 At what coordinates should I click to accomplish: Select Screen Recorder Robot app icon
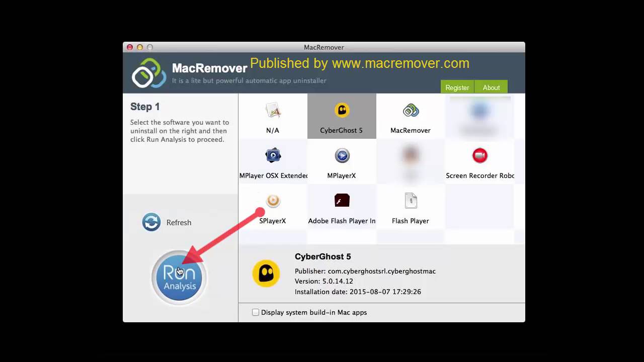(x=480, y=155)
